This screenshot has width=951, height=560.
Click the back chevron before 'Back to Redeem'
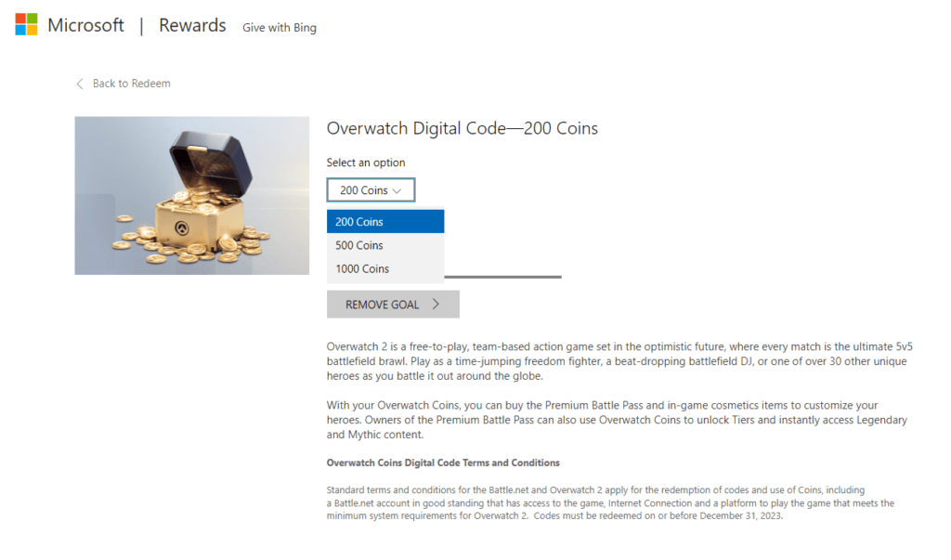click(x=80, y=83)
